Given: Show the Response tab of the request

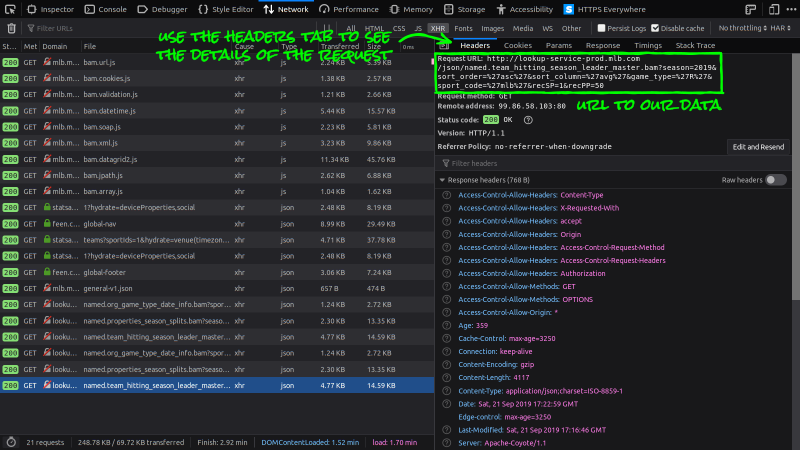Looking at the screenshot, I should pyautogui.click(x=603, y=45).
